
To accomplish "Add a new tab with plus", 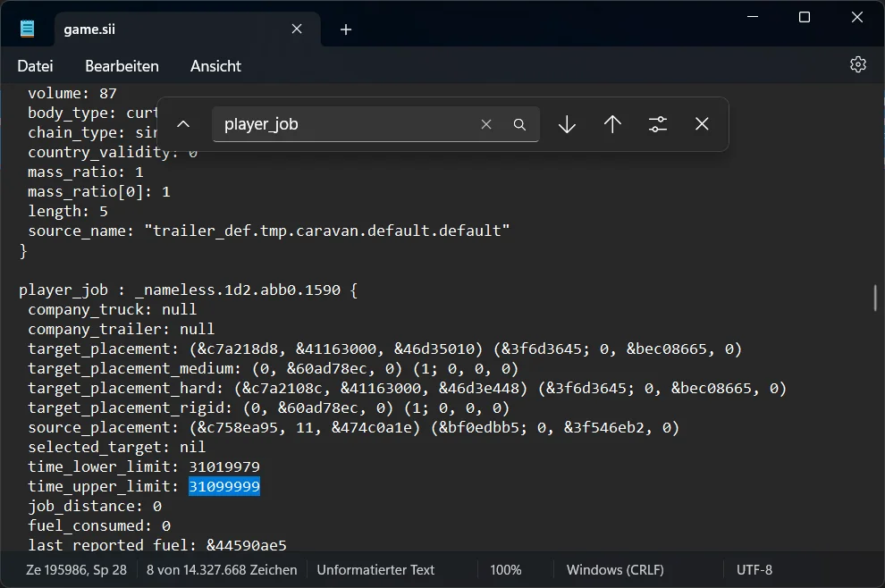I will coord(346,29).
